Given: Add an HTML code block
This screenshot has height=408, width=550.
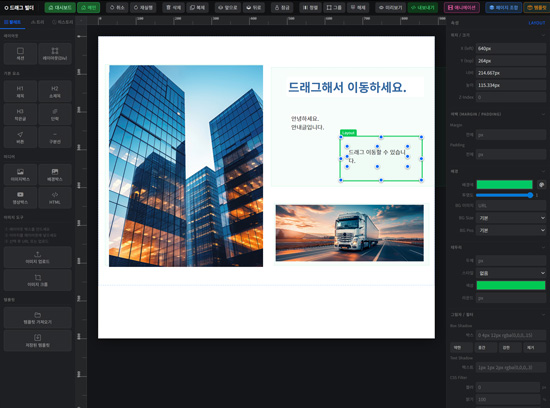Looking at the screenshot, I should [55, 198].
